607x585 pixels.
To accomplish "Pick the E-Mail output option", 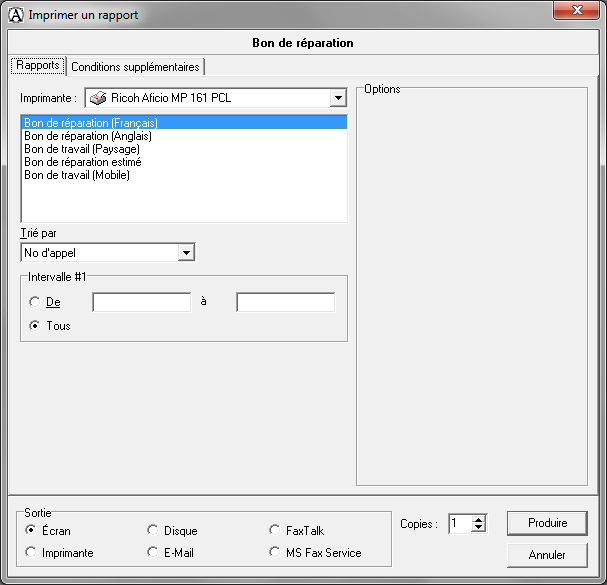I will [153, 552].
